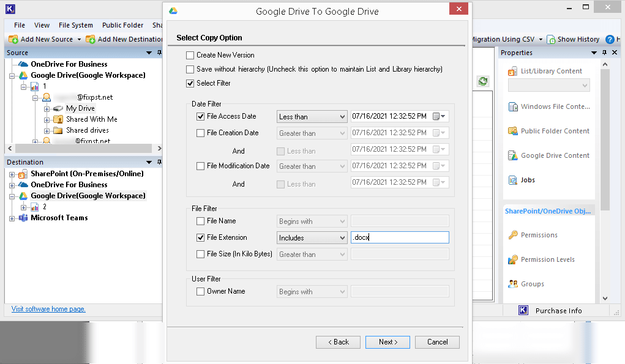Click the Permissions key icon

(x=512, y=235)
